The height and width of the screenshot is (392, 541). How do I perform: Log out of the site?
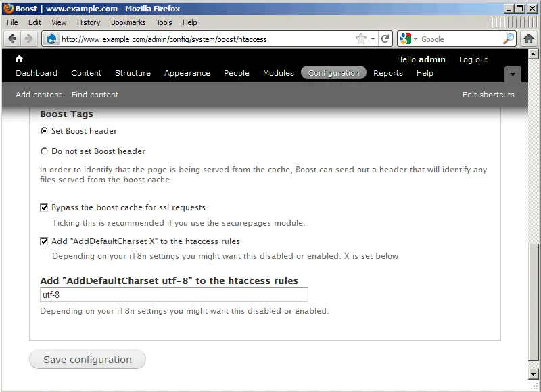473,59
